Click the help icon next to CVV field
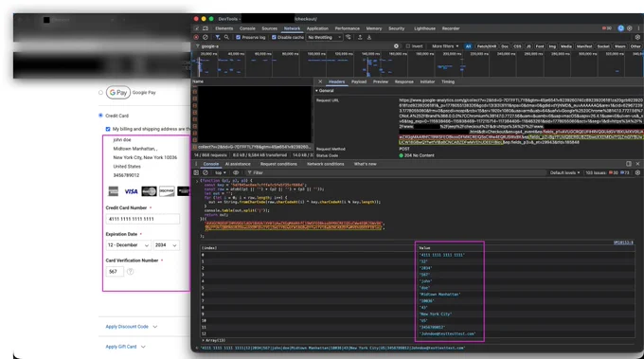This screenshot has width=644, height=359. (x=130, y=272)
